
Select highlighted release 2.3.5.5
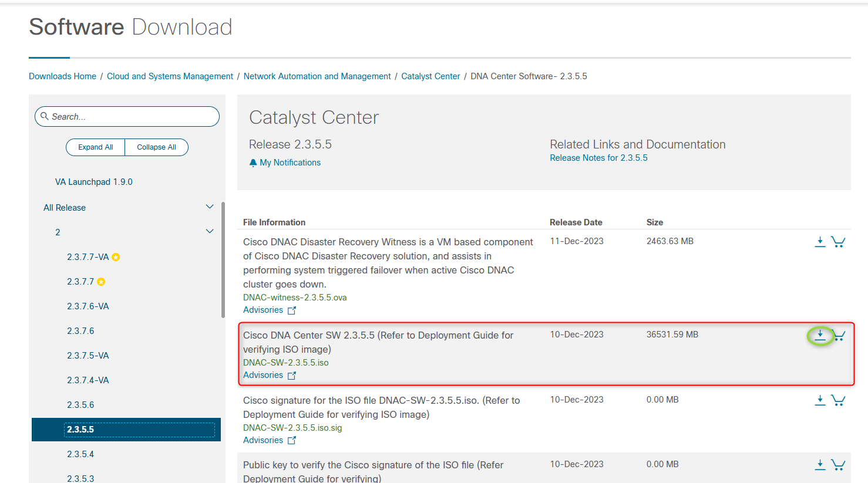[x=126, y=430]
